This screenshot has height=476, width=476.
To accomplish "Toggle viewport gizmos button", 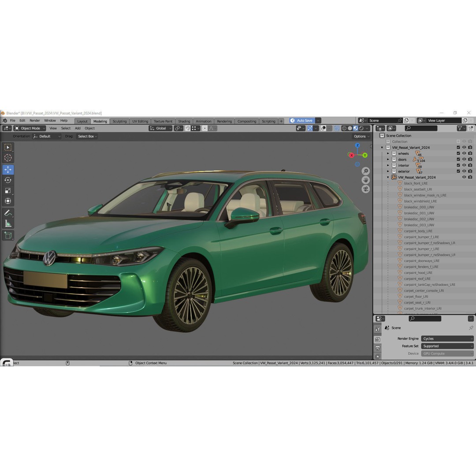I will 310,128.
